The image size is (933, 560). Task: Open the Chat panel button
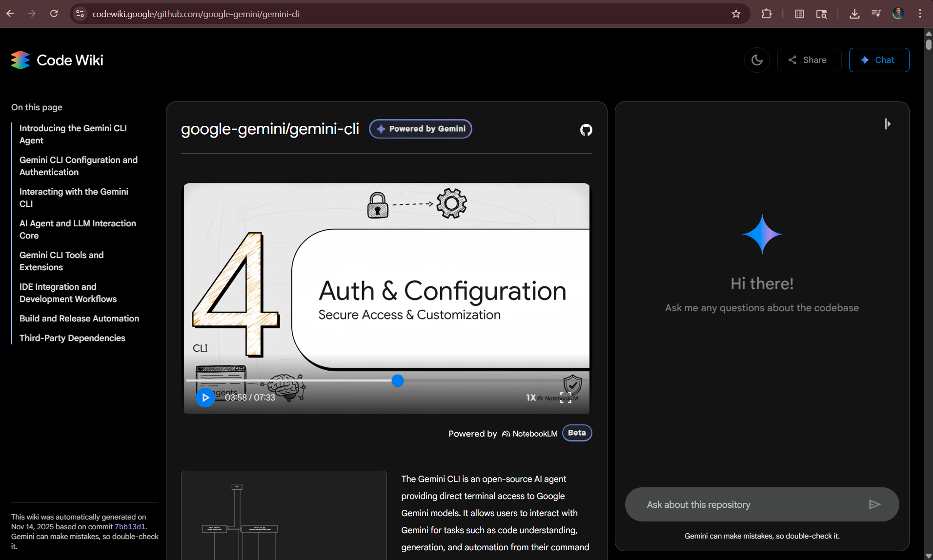[878, 60]
